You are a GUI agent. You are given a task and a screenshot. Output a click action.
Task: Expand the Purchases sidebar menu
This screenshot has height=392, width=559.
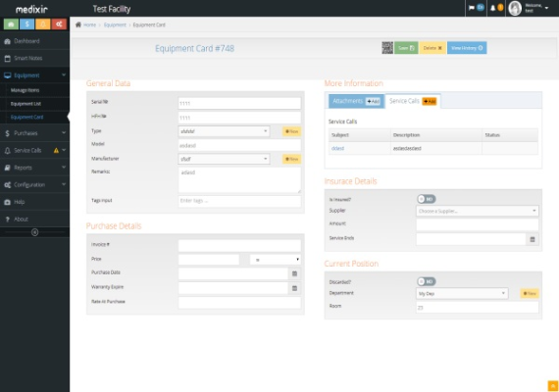34,133
